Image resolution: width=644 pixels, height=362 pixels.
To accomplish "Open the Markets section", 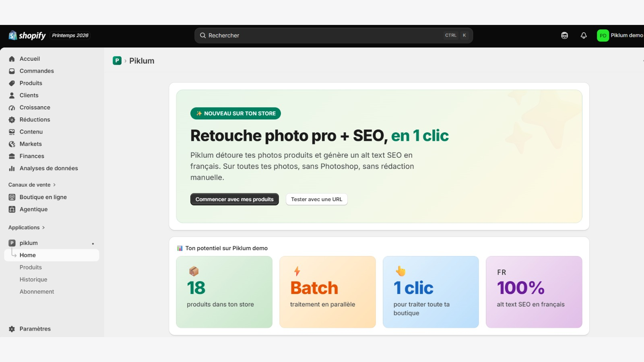I will click(x=31, y=144).
